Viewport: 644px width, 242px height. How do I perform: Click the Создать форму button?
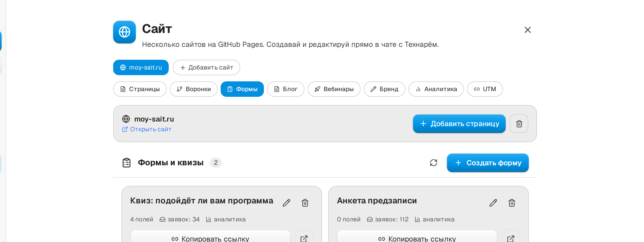(488, 163)
